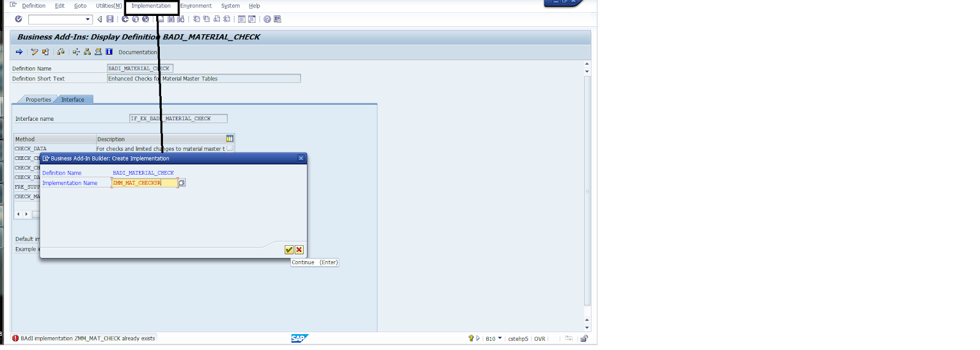Click the Previous Page icon in the toolbar

[x=206, y=19]
